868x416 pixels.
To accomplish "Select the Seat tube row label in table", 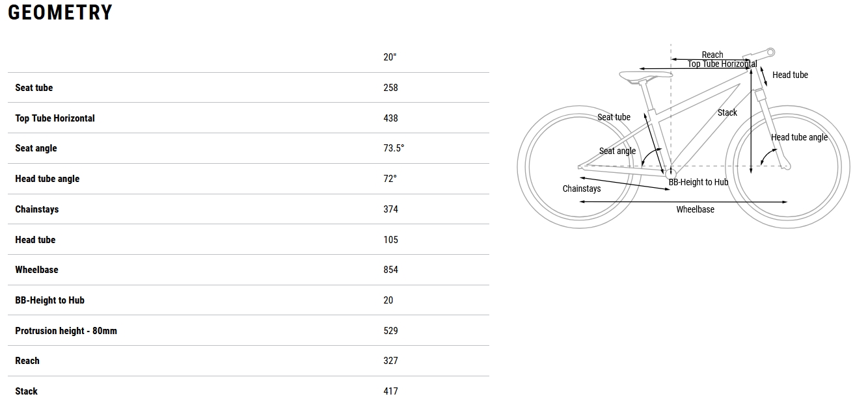I will (x=34, y=88).
